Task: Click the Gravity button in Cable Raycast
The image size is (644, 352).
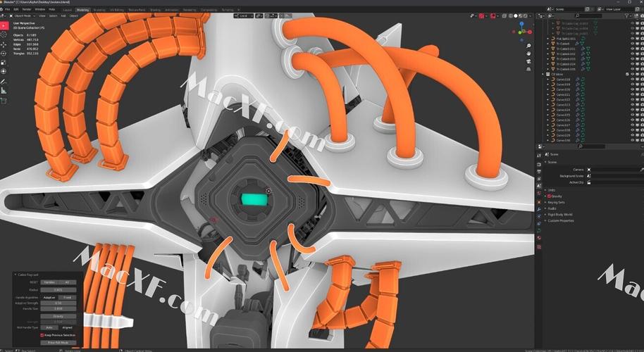Action: 58,316
